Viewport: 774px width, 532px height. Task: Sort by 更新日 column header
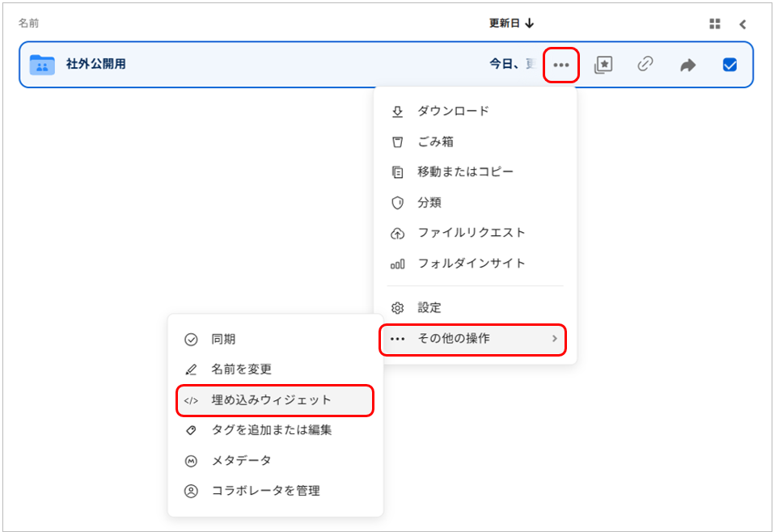[x=511, y=23]
